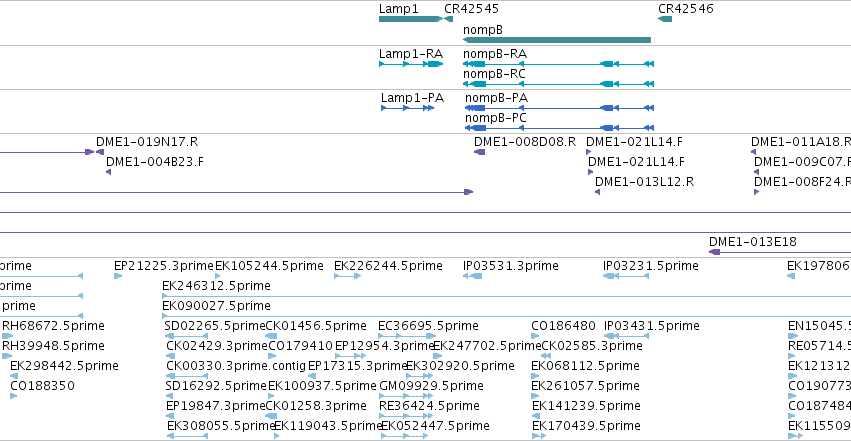This screenshot has width=851, height=441.
Task: Select the CK01456.5prime EST
Action: point(271,336)
